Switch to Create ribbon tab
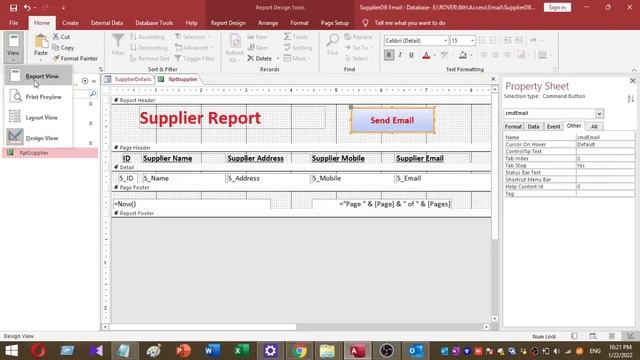The width and height of the screenshot is (640, 360). [70, 23]
